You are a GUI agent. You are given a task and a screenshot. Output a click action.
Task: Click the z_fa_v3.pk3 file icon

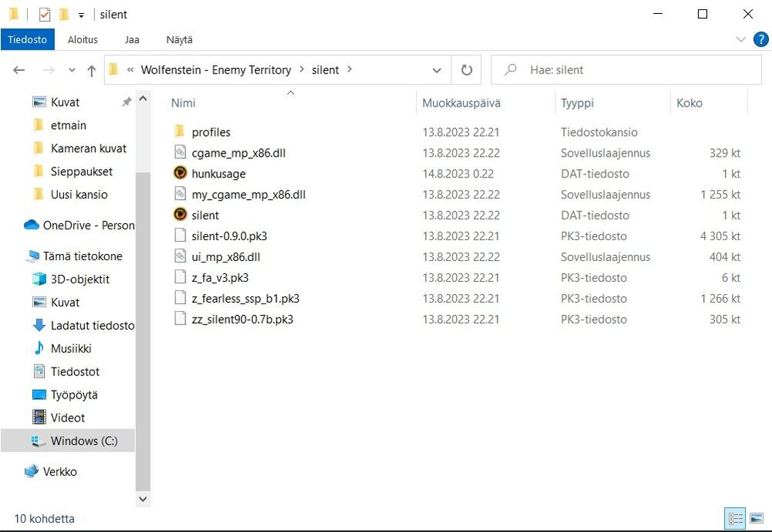[180, 277]
